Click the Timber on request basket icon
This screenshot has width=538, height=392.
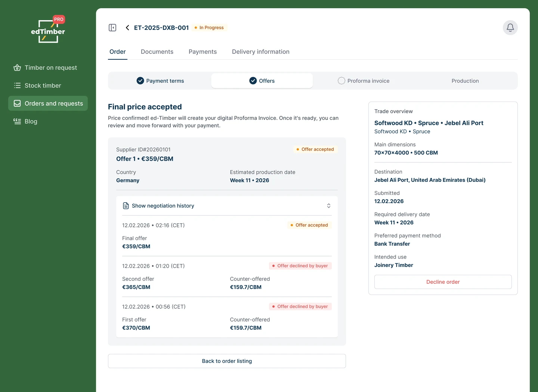(17, 68)
